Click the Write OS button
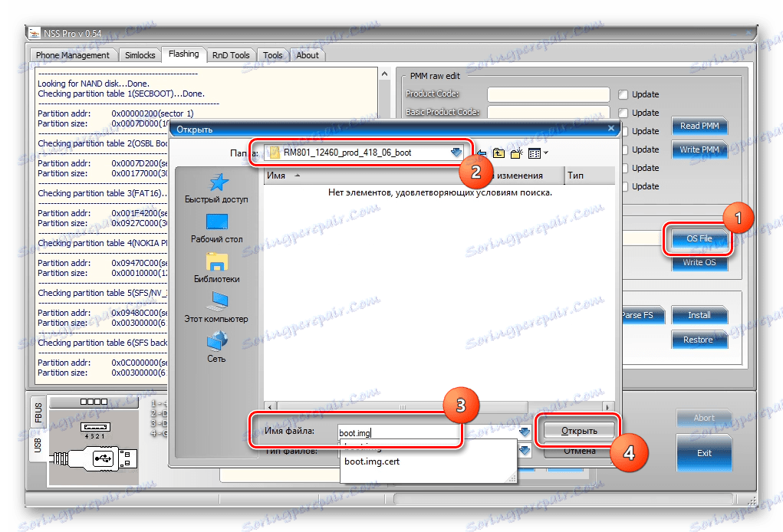Viewport: 783px width, 532px height. tap(699, 262)
